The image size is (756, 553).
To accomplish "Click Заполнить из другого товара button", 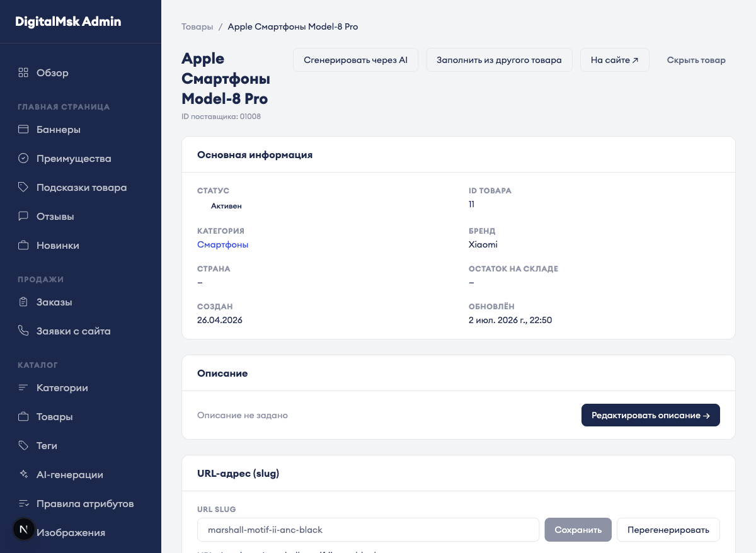I will coord(499,60).
